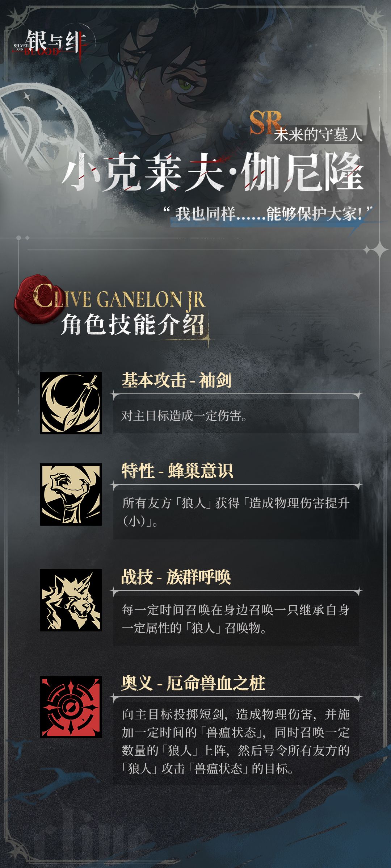The height and width of the screenshot is (868, 391).
Task: Click the werewolf head skill icon
Action: [71, 600]
